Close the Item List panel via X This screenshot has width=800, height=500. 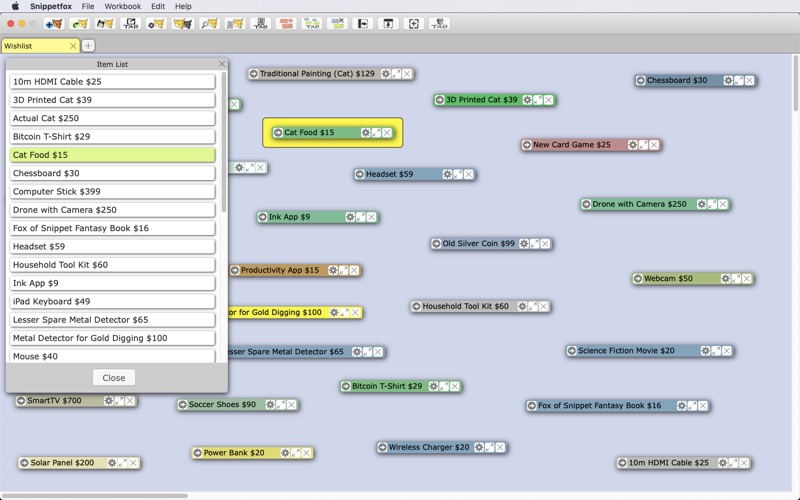point(221,64)
